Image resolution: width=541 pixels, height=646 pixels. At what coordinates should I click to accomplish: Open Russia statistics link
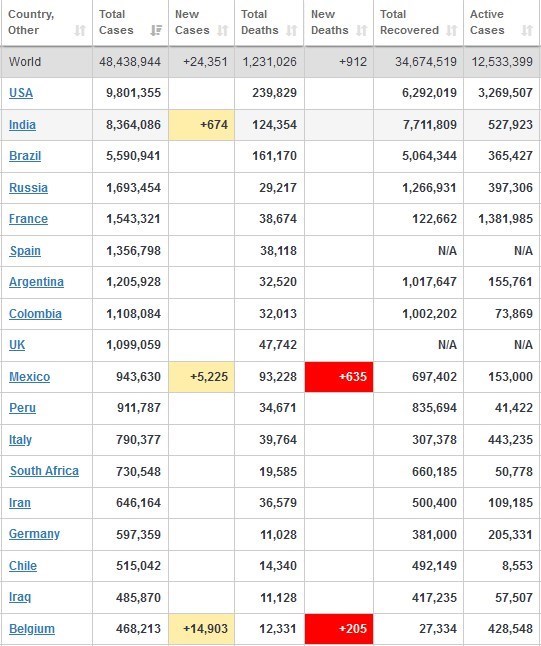pyautogui.click(x=28, y=187)
